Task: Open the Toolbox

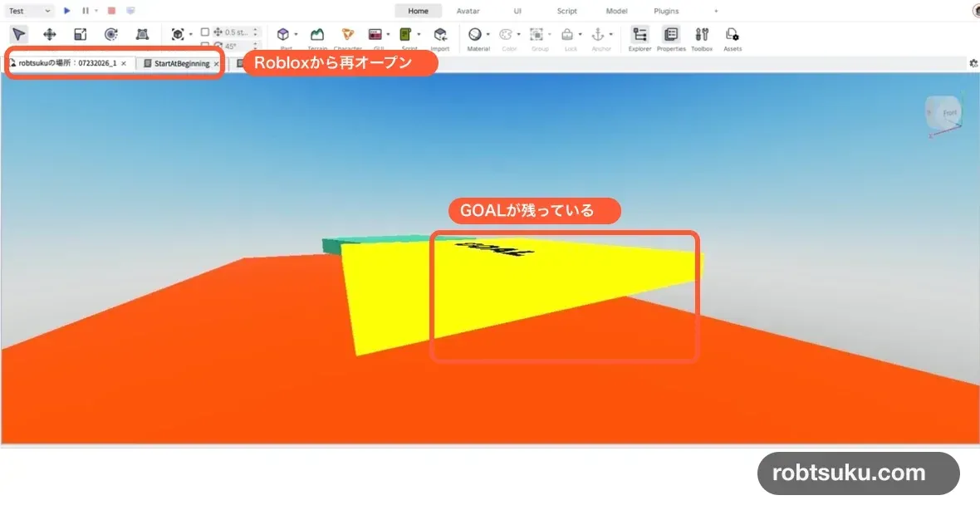Action: click(702, 34)
